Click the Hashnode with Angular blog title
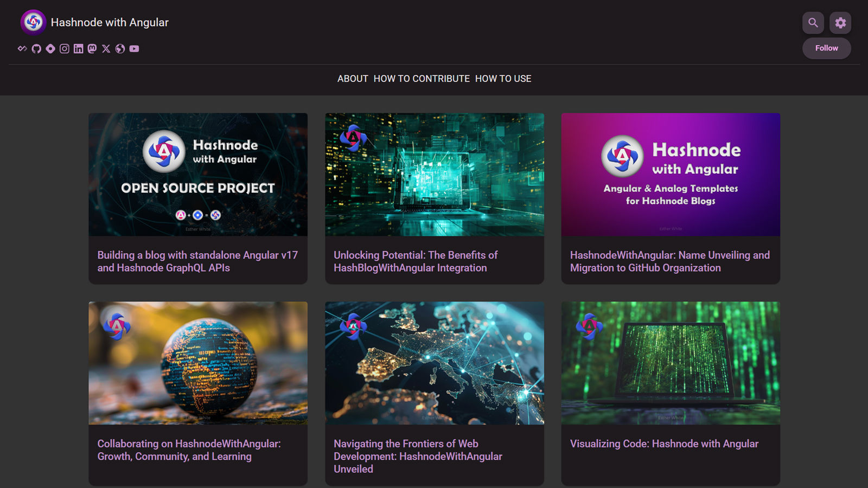This screenshot has width=868, height=488. [x=110, y=22]
